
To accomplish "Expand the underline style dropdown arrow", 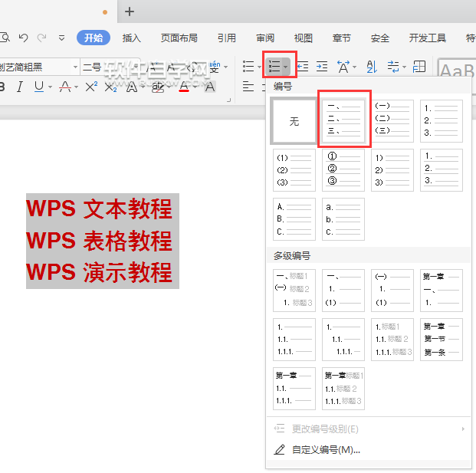I will [50, 87].
